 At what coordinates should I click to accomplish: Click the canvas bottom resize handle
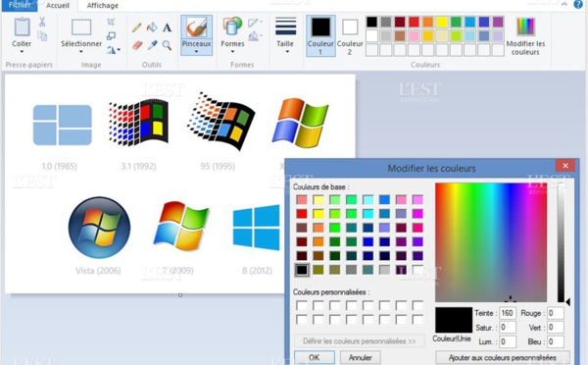coord(180,295)
